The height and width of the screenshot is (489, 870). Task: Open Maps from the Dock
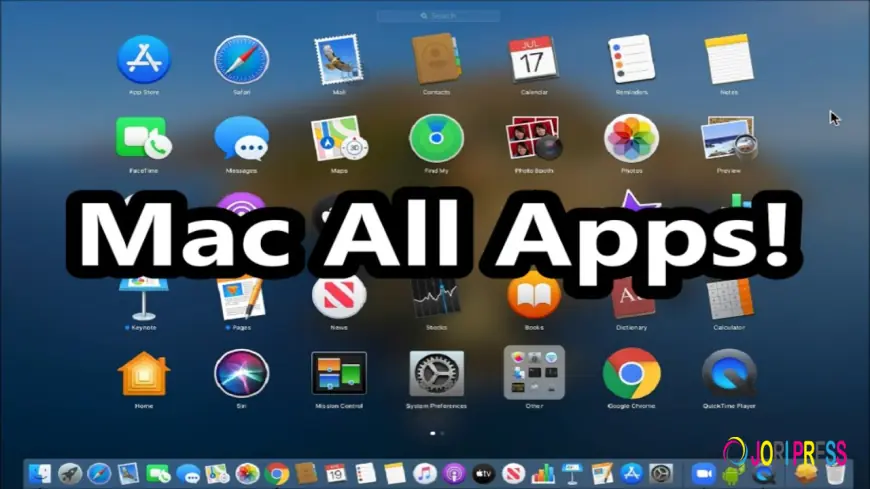coord(218,474)
